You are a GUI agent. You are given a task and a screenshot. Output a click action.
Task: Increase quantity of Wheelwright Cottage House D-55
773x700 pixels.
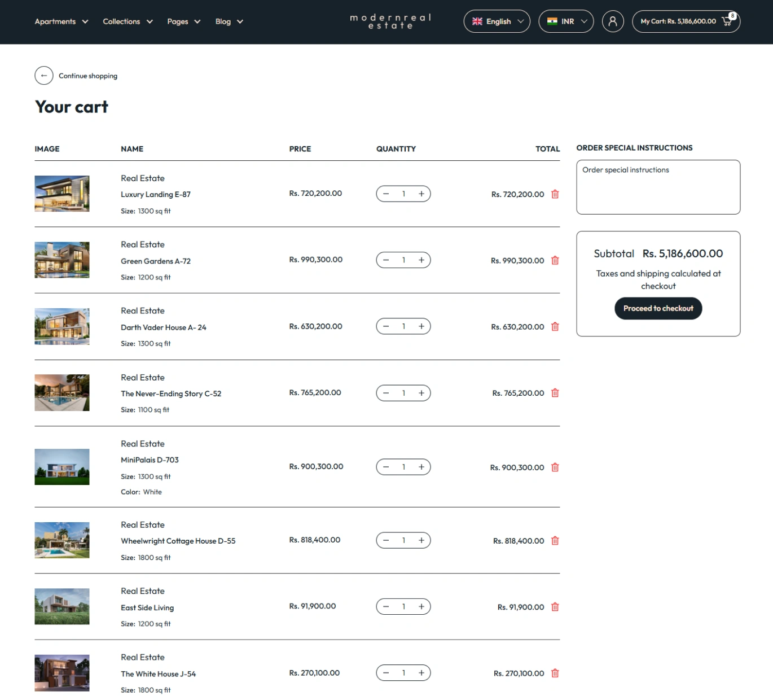coord(421,540)
